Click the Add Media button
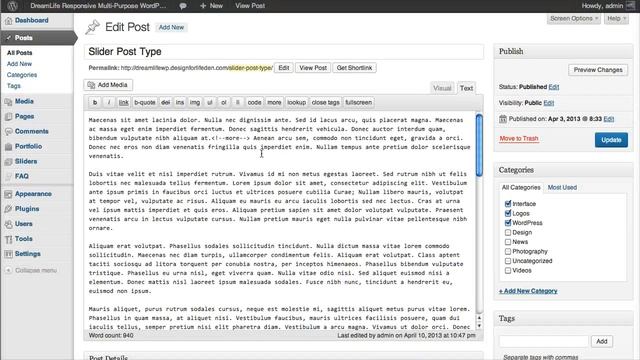 [x=108, y=85]
